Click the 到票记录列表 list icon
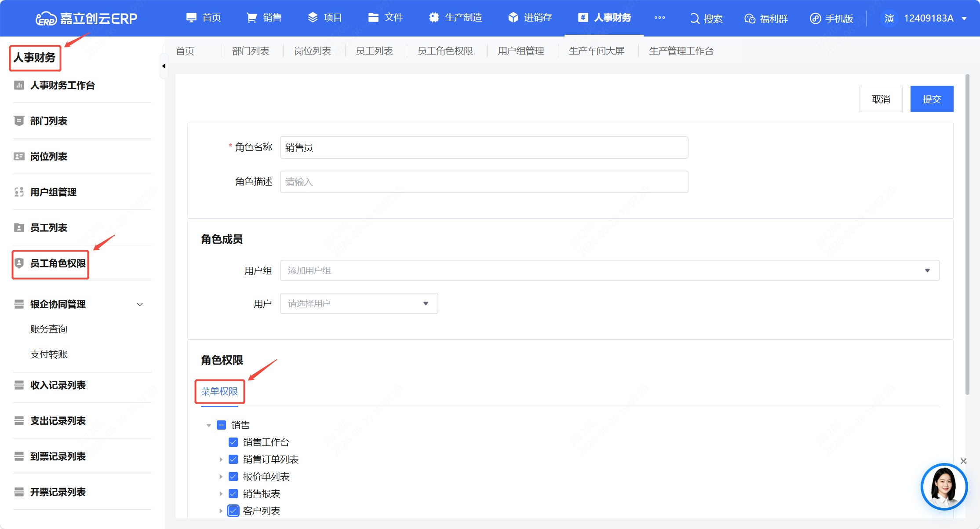Image resolution: width=980 pixels, height=529 pixels. (19, 456)
